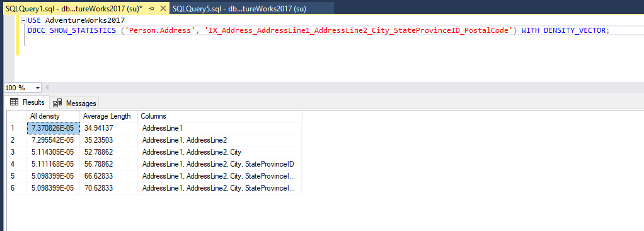Select result row header 6
Image resolution: width=644 pixels, height=231 pixels.
17,188
